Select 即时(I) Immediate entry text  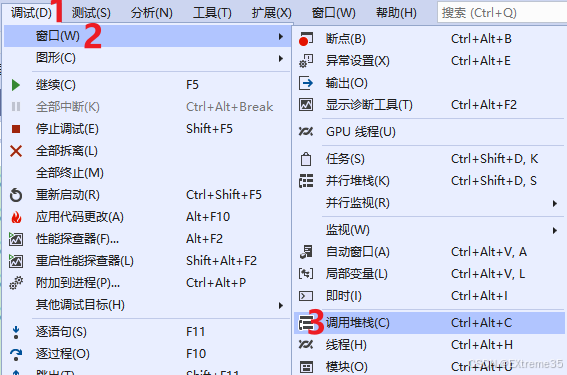click(344, 296)
